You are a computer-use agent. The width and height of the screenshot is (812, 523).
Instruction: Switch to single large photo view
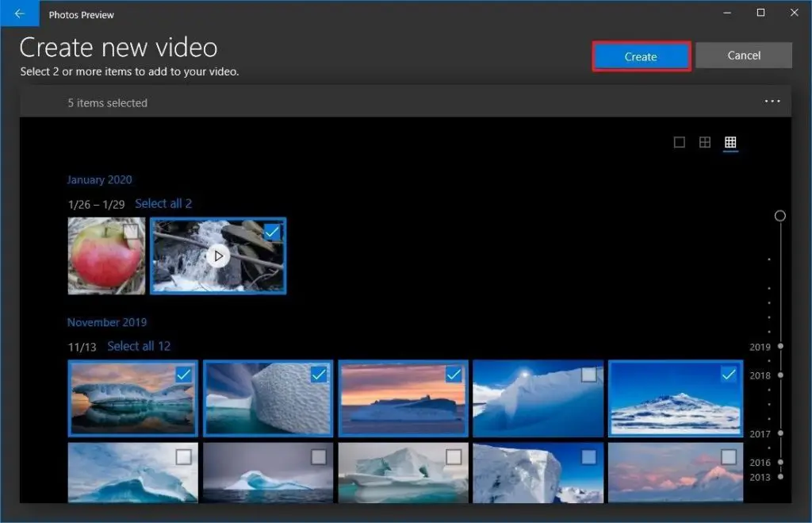pos(680,142)
